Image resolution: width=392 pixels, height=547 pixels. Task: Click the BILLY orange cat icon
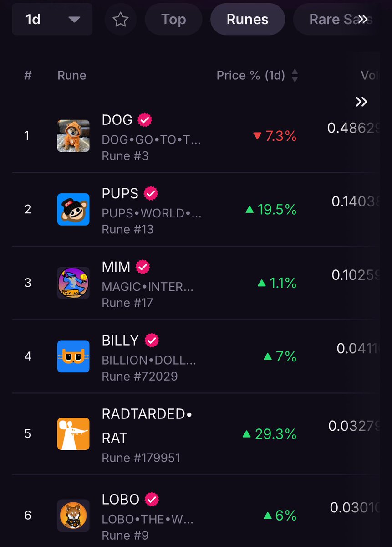click(73, 356)
